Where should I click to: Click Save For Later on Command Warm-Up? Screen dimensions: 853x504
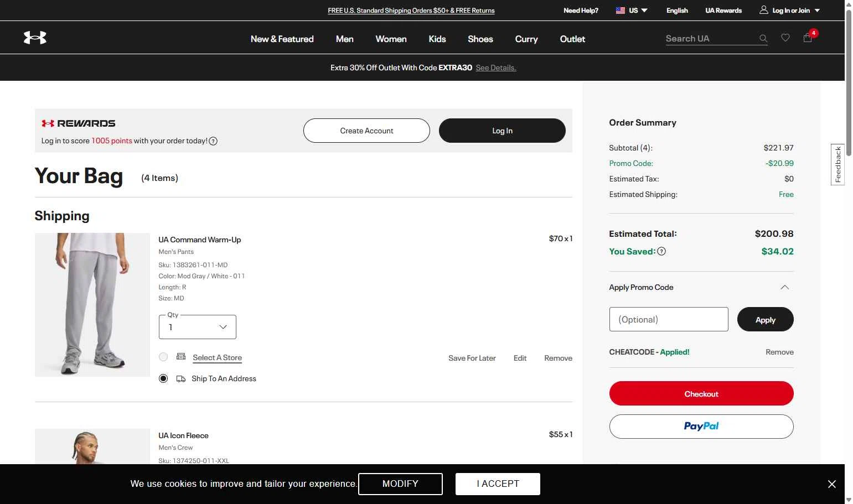(x=472, y=358)
